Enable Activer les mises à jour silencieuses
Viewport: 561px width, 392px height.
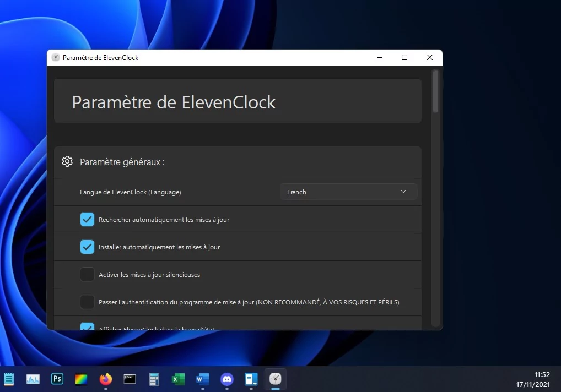point(87,274)
